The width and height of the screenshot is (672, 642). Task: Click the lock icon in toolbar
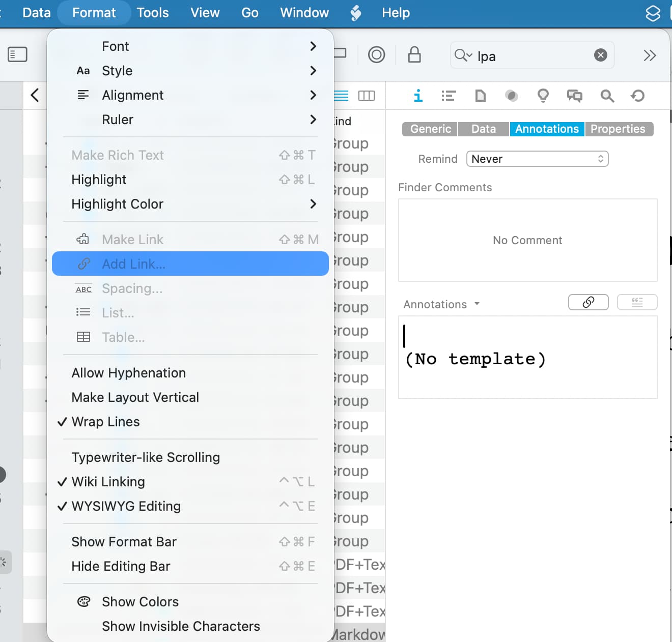414,54
